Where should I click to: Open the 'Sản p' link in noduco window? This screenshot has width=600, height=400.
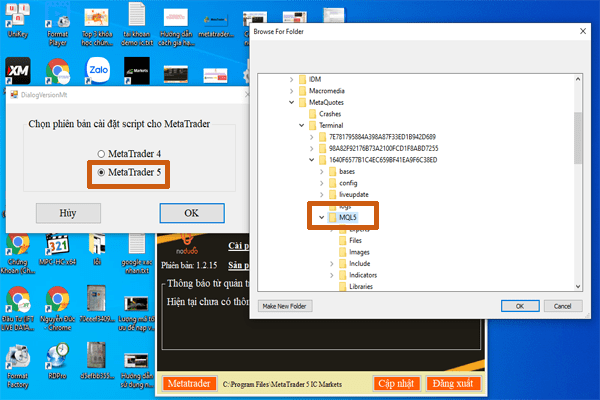239,265
